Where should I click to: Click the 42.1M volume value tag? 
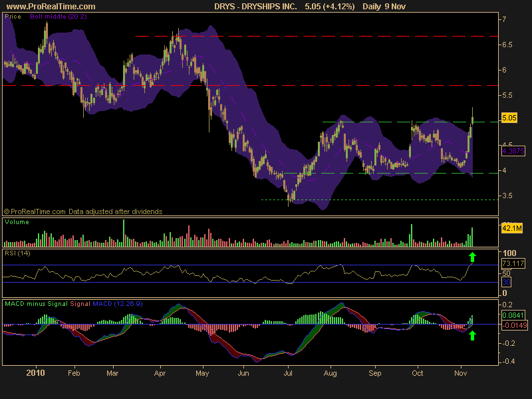(x=511, y=227)
